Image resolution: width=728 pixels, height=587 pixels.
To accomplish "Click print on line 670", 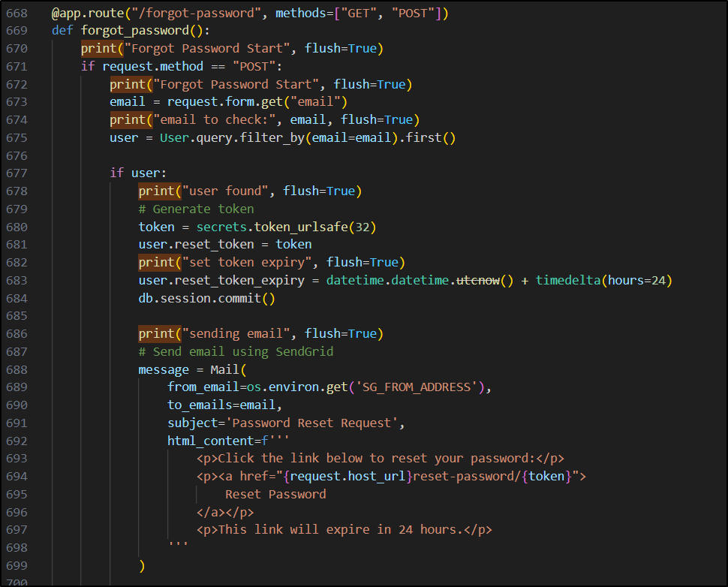I will pyautogui.click(x=99, y=48).
